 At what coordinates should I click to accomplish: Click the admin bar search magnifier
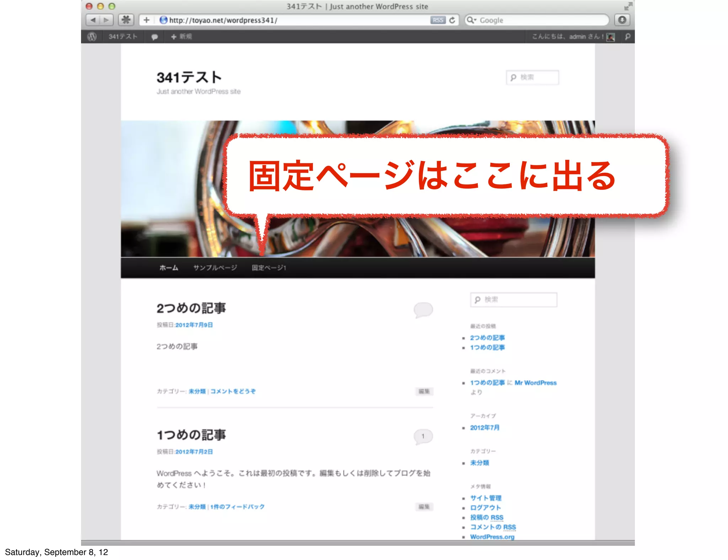pyautogui.click(x=628, y=37)
